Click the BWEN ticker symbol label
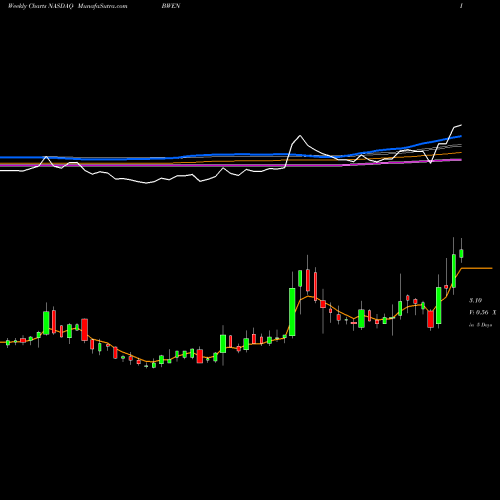The width and height of the screenshot is (500, 500). 171,6
